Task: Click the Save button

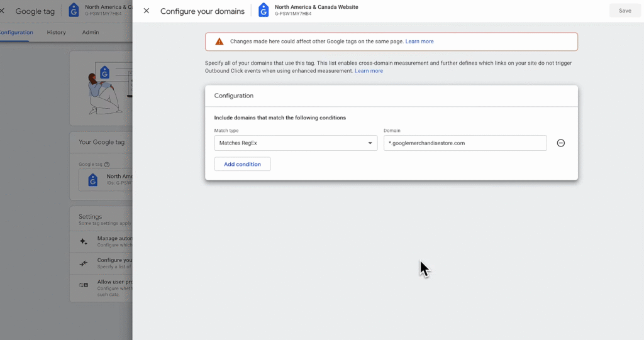Action: tap(625, 11)
